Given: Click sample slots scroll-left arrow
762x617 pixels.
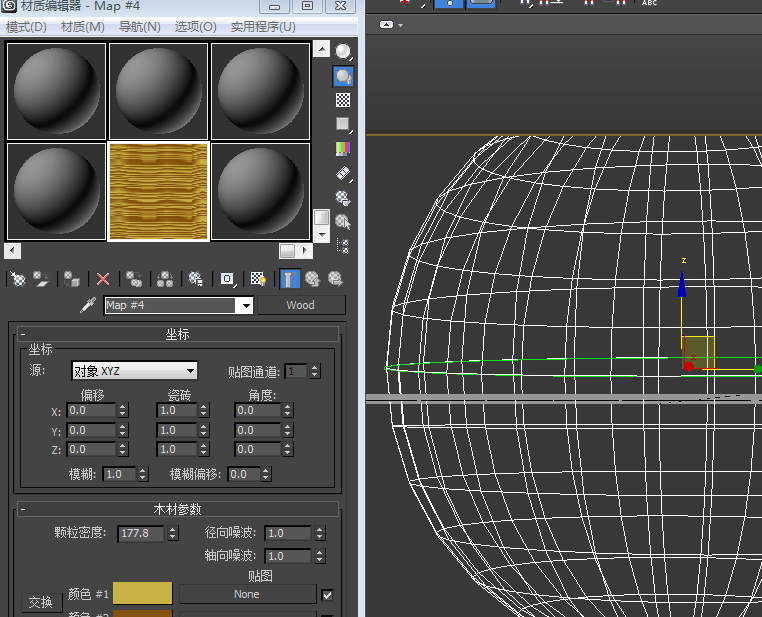Looking at the screenshot, I should tap(12, 251).
